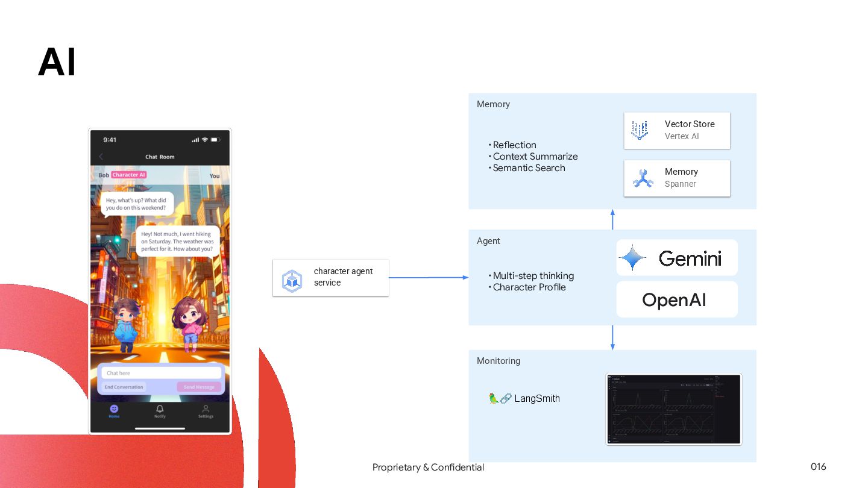Click the Memory Spanner card
This screenshot has height=488, width=868.
point(677,178)
